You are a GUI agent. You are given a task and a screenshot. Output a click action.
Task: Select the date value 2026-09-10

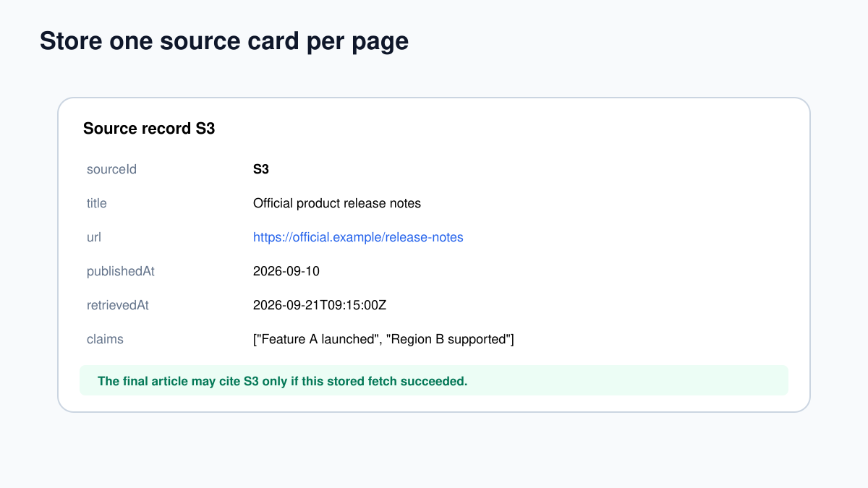286,271
